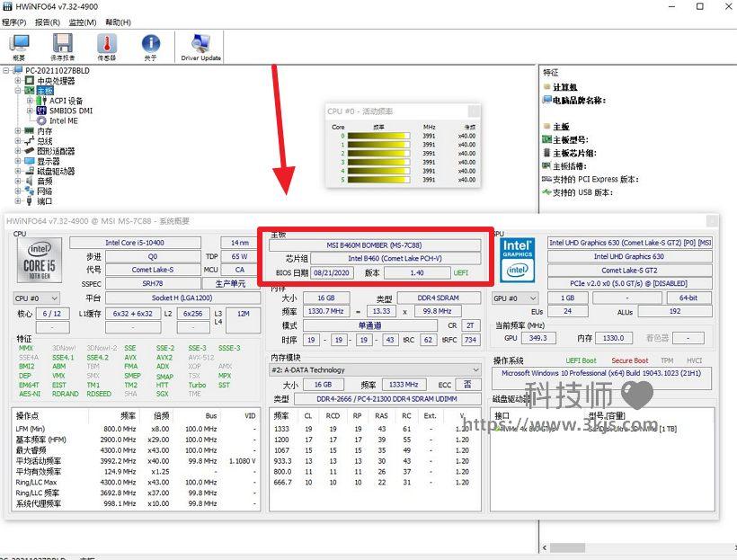Open the 报告(R) menu
The image size is (737, 560).
(48, 22)
